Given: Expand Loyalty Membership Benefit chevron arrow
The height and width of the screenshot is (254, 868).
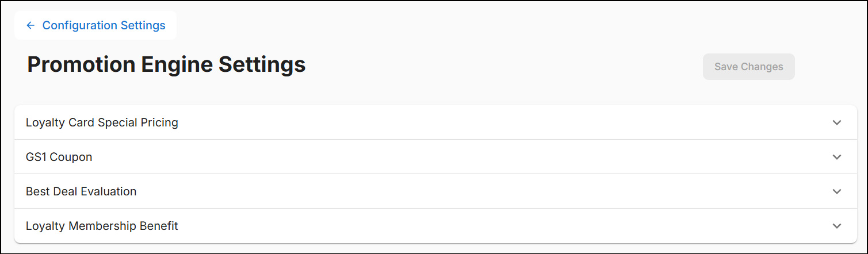Looking at the screenshot, I should pyautogui.click(x=836, y=226).
